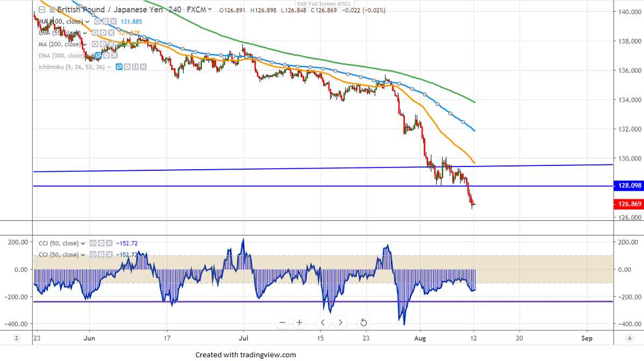The height and width of the screenshot is (361, 644).
Task: Hide the EMA (55, close) indicator
Action: (95, 33)
